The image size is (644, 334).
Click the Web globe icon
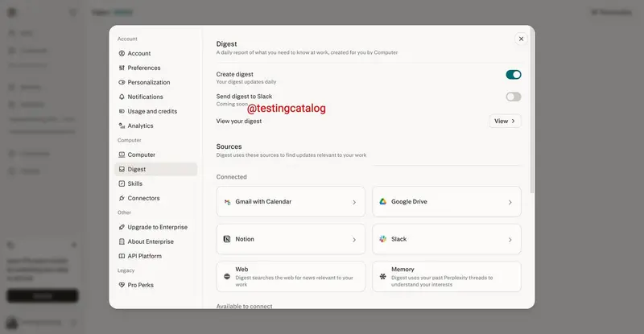(x=227, y=277)
